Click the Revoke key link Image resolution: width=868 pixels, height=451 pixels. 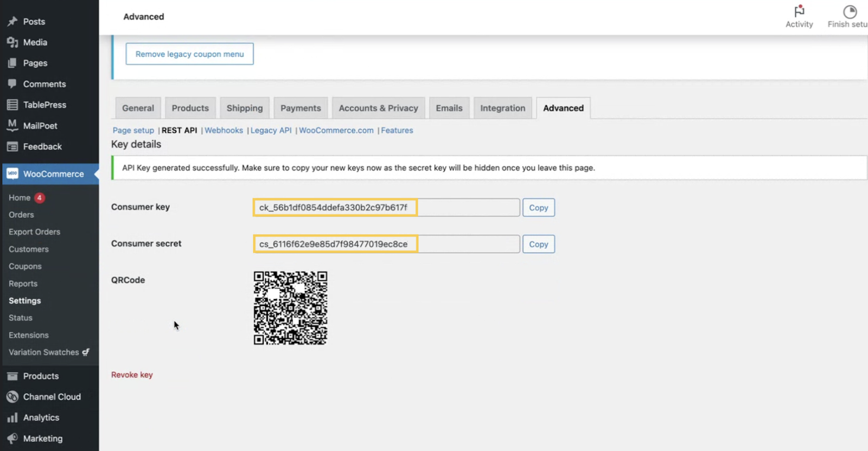(132, 375)
